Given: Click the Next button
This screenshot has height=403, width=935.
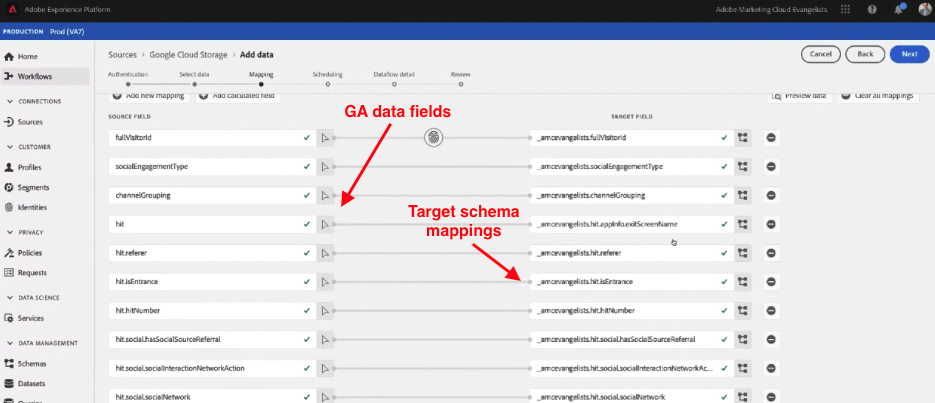Looking at the screenshot, I should tap(909, 54).
